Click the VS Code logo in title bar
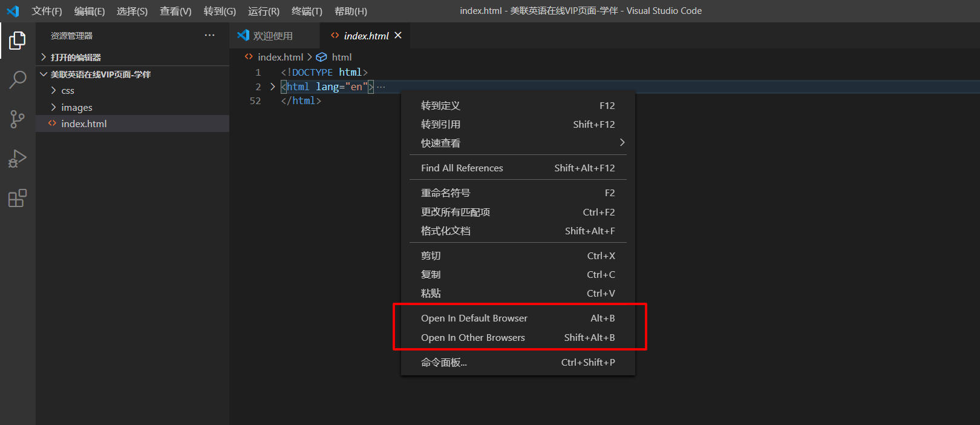This screenshot has height=425, width=980. point(13,11)
